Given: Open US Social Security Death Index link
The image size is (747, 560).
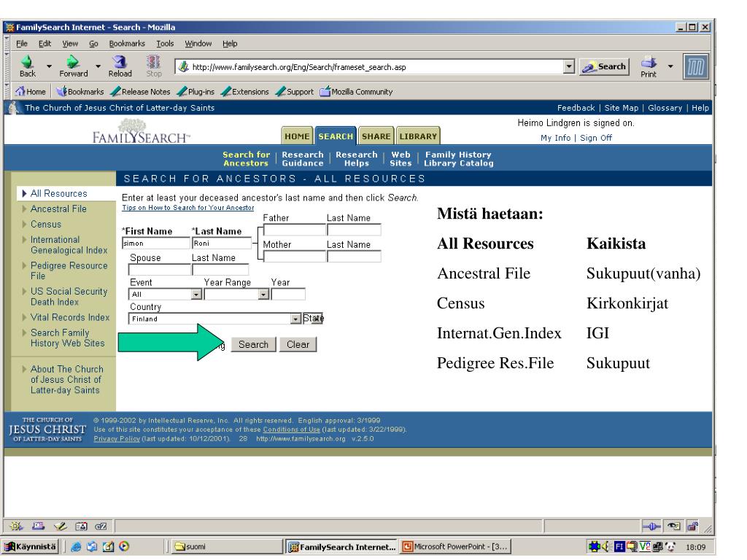Looking at the screenshot, I should (69, 296).
